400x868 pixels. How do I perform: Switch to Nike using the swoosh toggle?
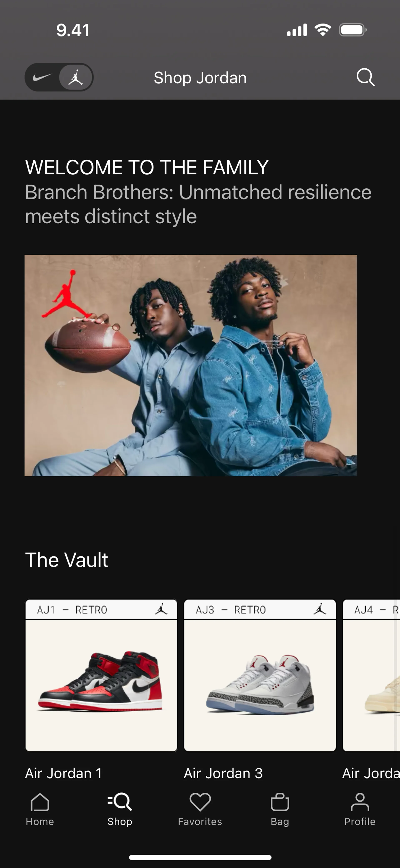click(x=42, y=77)
